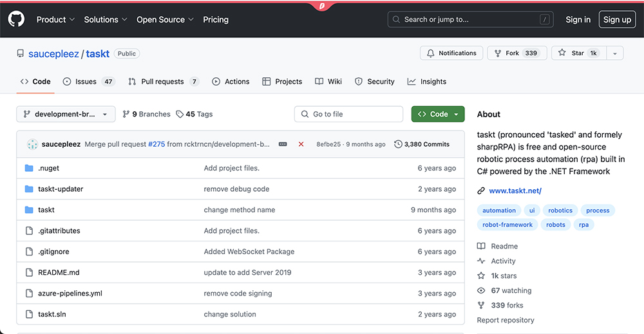Open pull request #275 link
Screen dimensions: 644x334
pos(156,144)
